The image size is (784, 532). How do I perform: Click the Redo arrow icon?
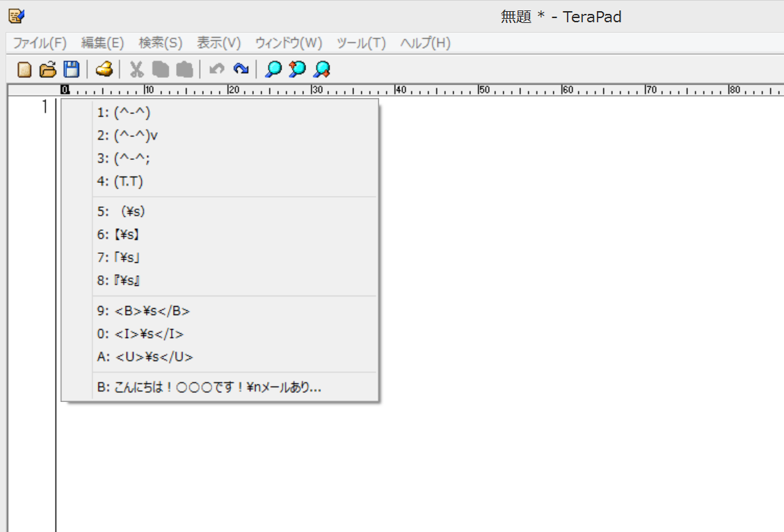241,69
